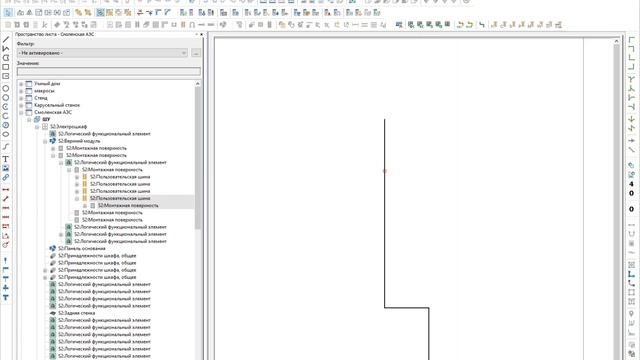Click the panel pin icon
Viewport: 640px width, 360px height.
coord(196,34)
